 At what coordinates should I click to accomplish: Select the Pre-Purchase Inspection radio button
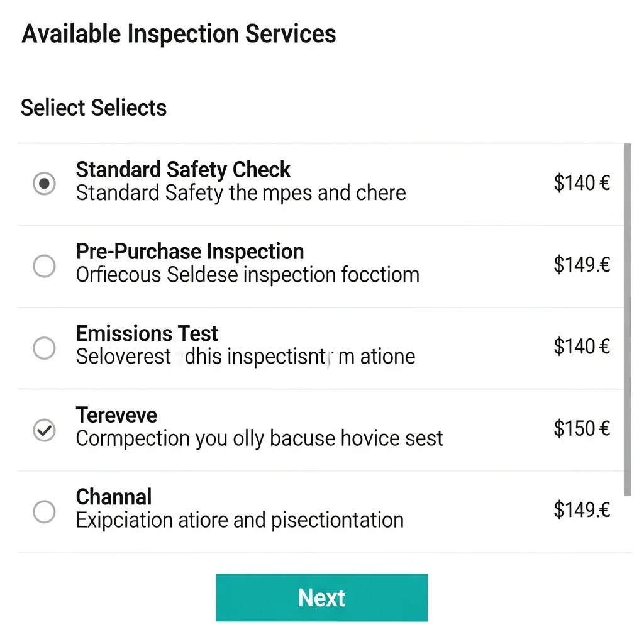click(x=44, y=267)
